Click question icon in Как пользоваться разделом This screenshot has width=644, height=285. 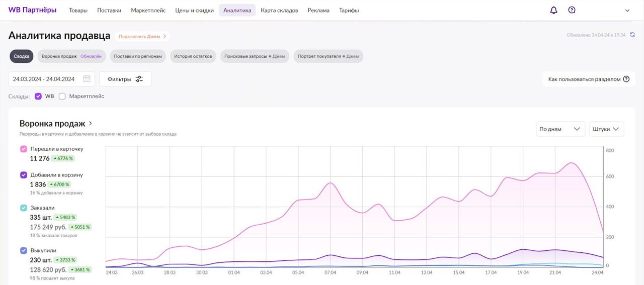pos(626,79)
